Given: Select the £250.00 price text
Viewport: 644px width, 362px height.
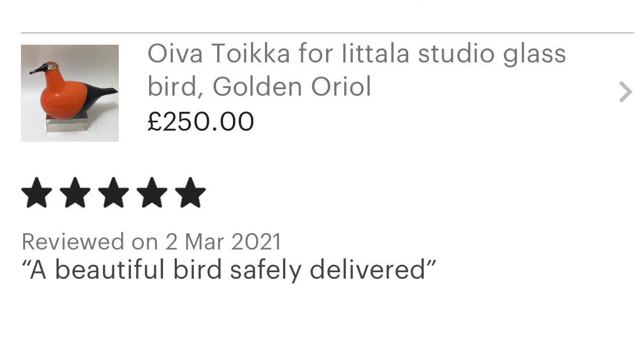Looking at the screenshot, I should click(x=201, y=122).
